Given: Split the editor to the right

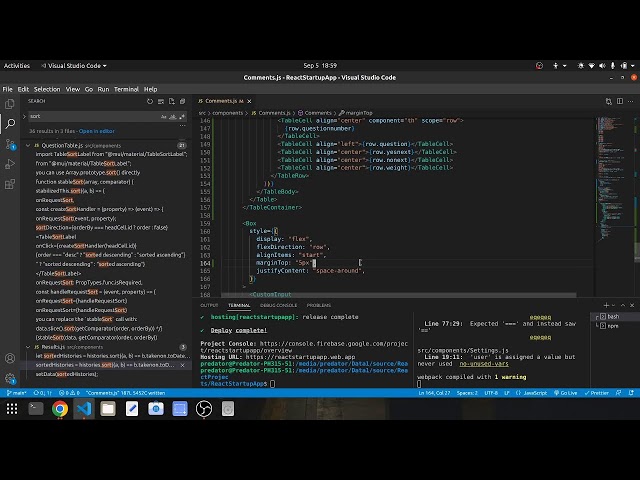Looking at the screenshot, I should [x=620, y=101].
